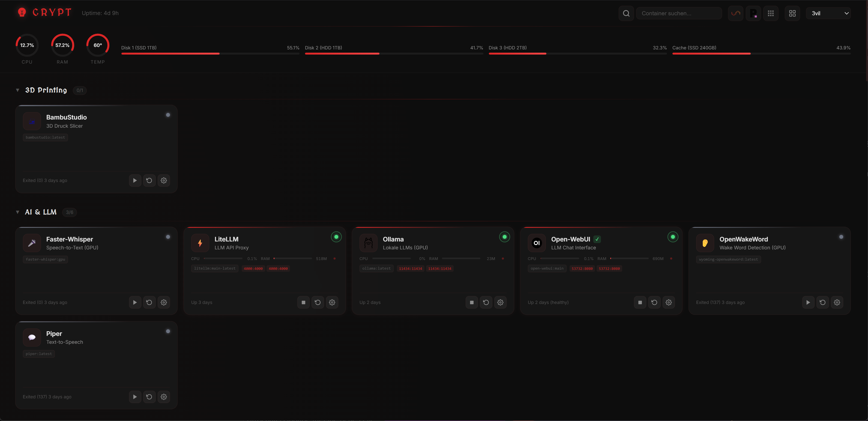868x421 pixels.
Task: Click the nine-dot grid apps icon
Action: tap(771, 13)
